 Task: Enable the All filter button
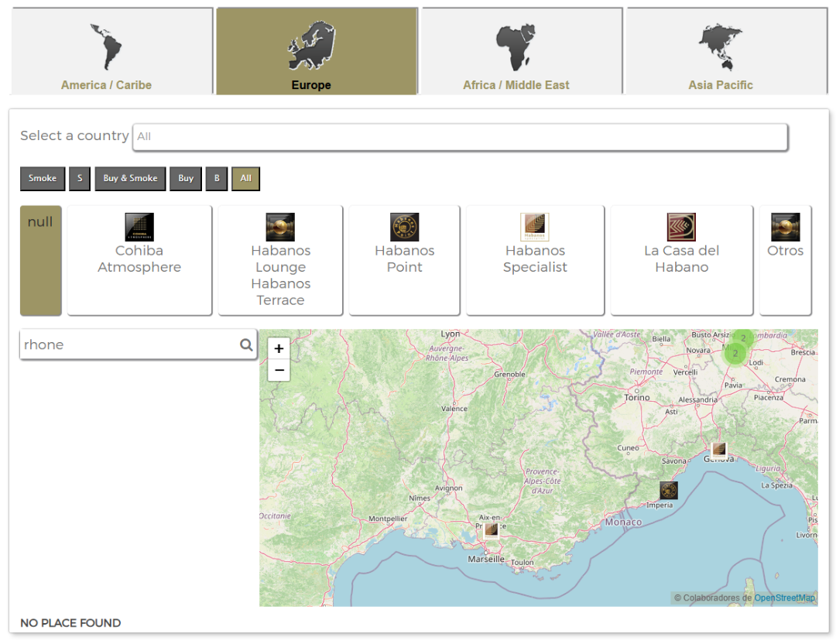(246, 178)
